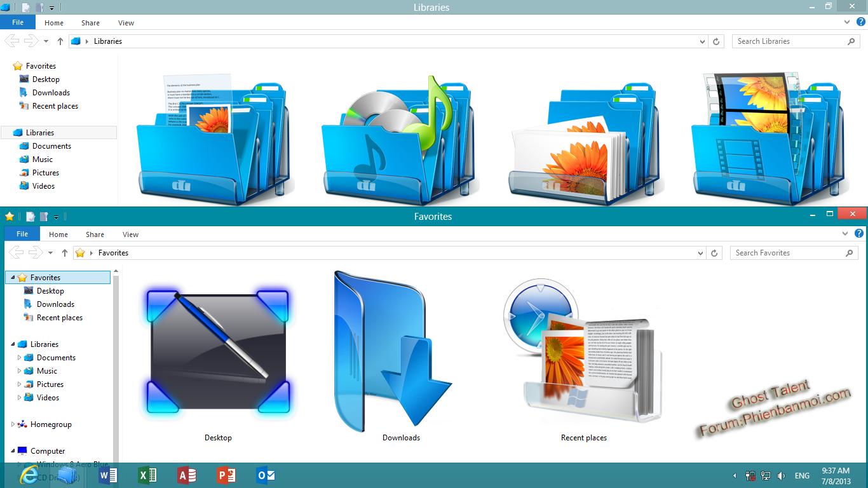Click the Search Libraries input field
This screenshot has height=488, width=868.
tap(788, 41)
